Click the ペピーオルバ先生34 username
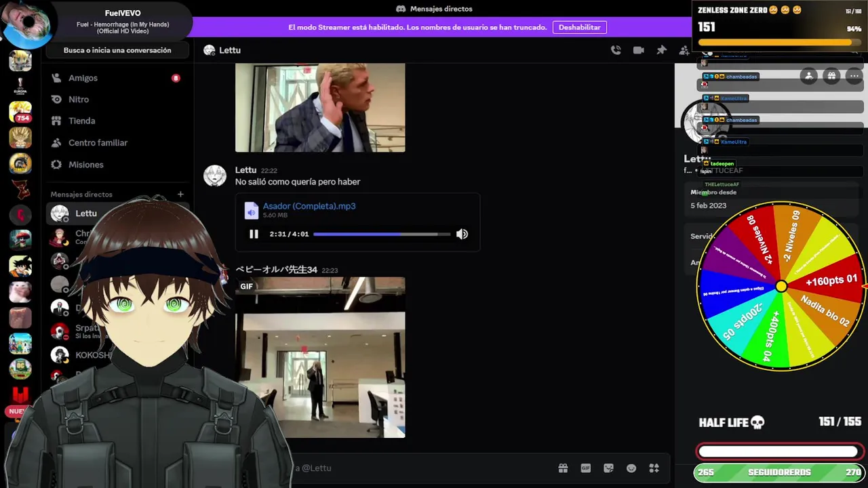The image size is (868, 488). coord(276,270)
